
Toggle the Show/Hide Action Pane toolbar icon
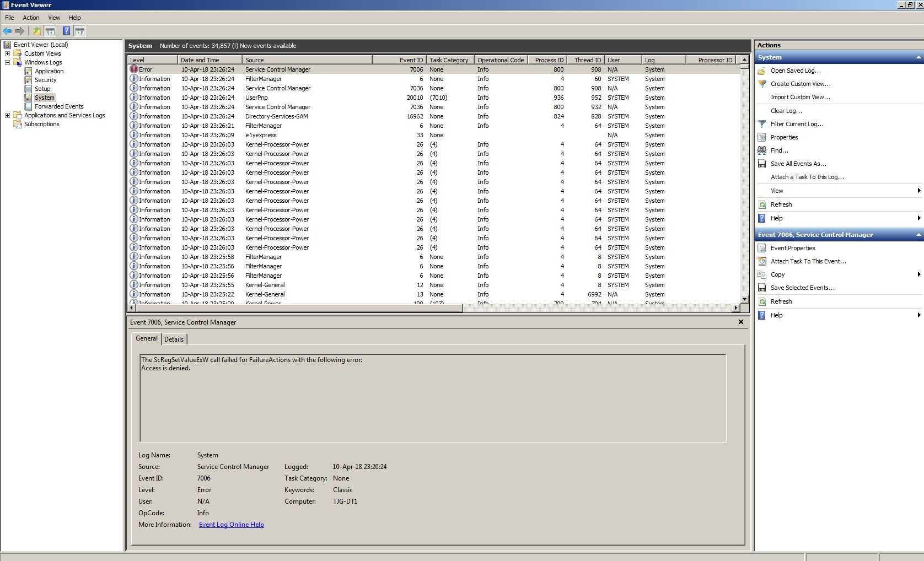(x=79, y=31)
